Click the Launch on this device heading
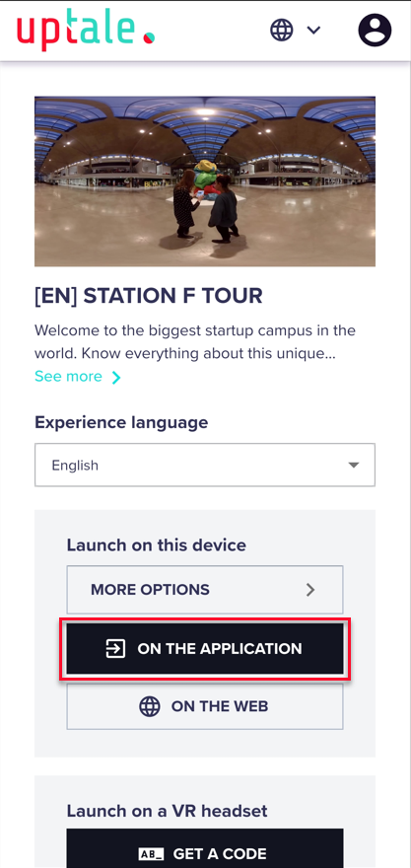 [x=157, y=545]
